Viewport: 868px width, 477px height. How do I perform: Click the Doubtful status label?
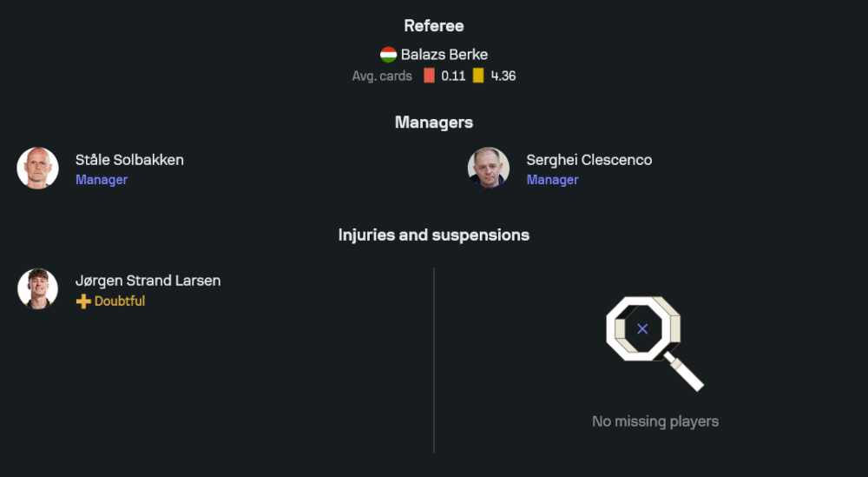(120, 301)
